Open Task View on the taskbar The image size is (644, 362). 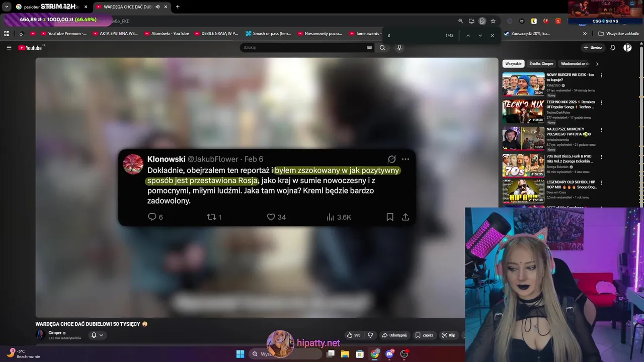point(331,354)
